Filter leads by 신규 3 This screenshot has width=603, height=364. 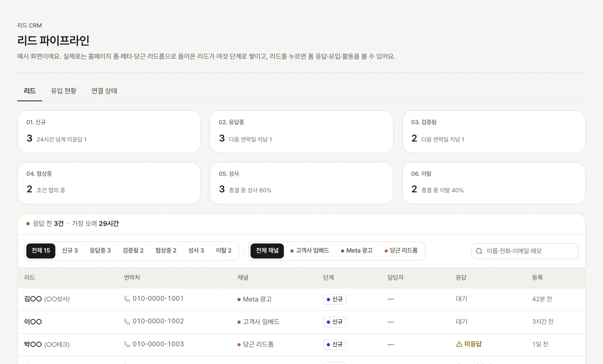click(70, 251)
